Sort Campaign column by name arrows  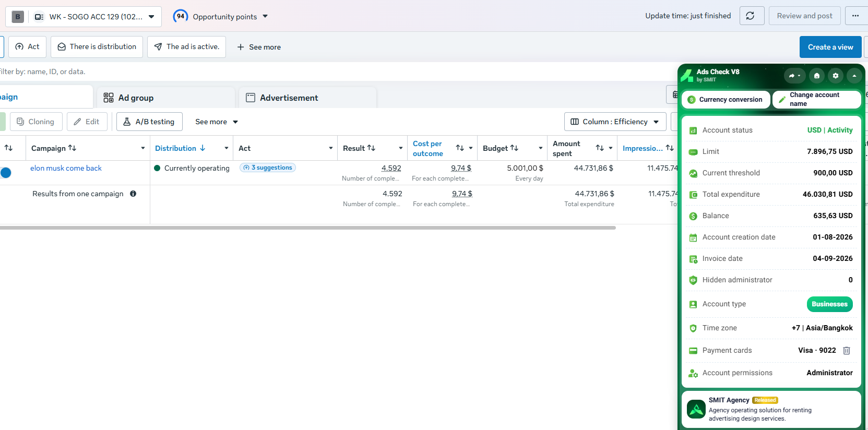pyautogui.click(x=72, y=148)
